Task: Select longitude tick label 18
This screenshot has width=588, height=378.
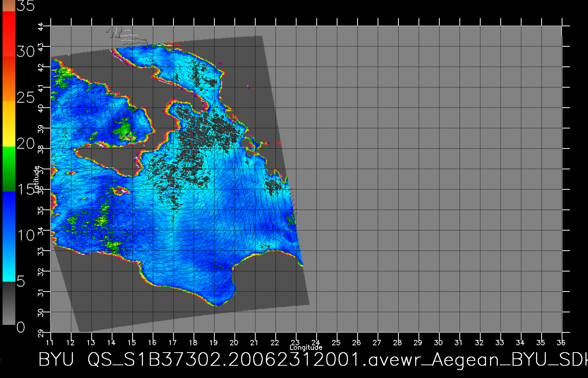Action: pyautogui.click(x=193, y=342)
